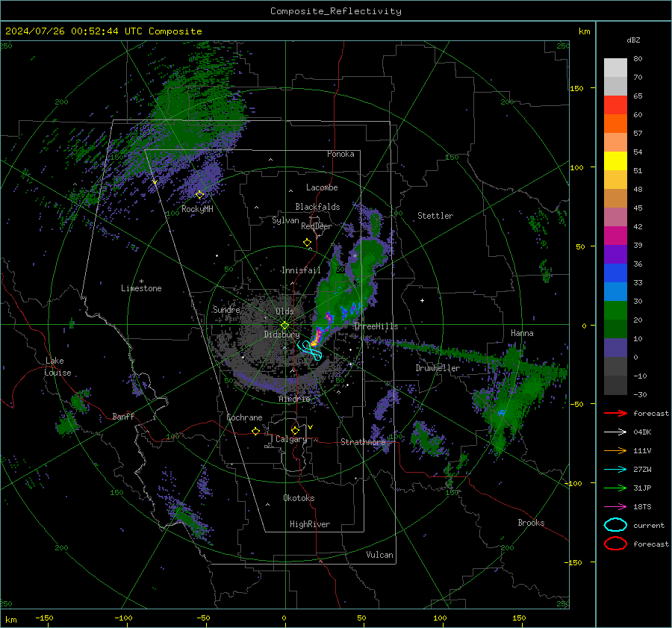Click the Sylvan label

[285, 221]
